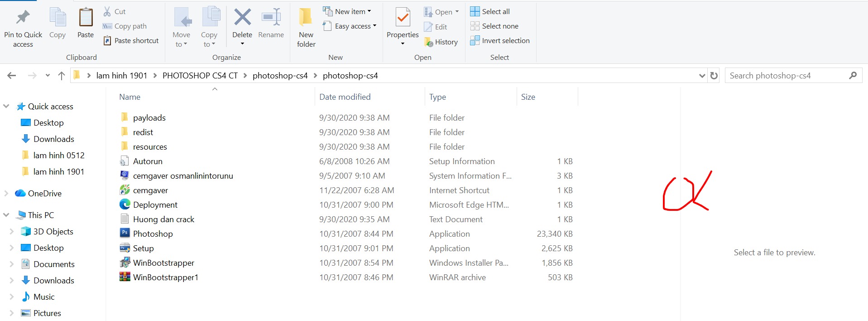Collapse the This PC tree node
Image resolution: width=868 pixels, height=321 pixels.
point(6,215)
